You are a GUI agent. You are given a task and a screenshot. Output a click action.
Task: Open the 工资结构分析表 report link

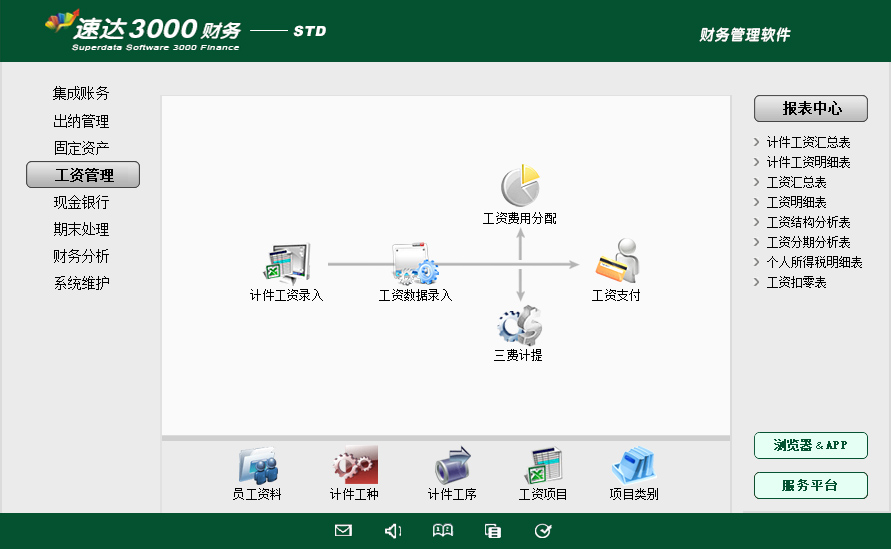(x=808, y=222)
